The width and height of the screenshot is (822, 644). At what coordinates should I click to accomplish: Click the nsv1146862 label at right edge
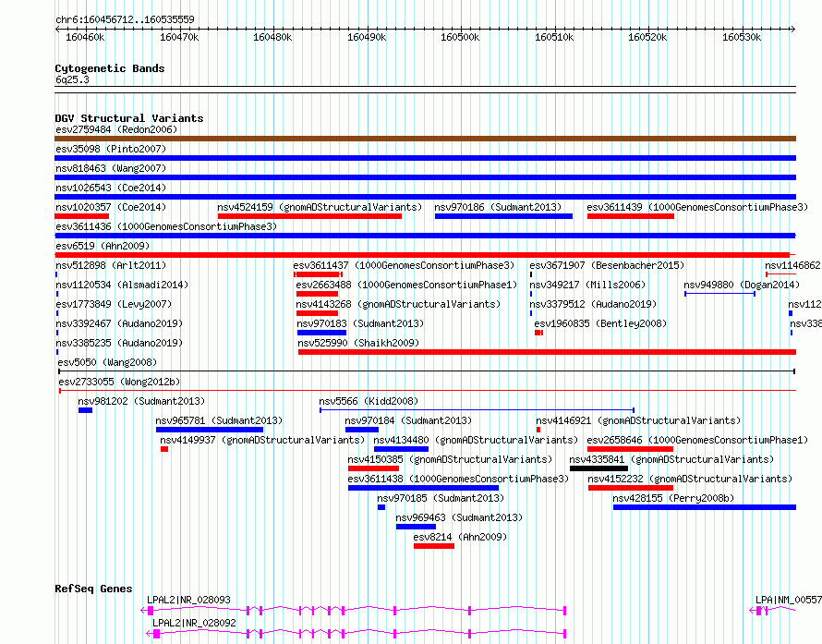pyautogui.click(x=792, y=265)
